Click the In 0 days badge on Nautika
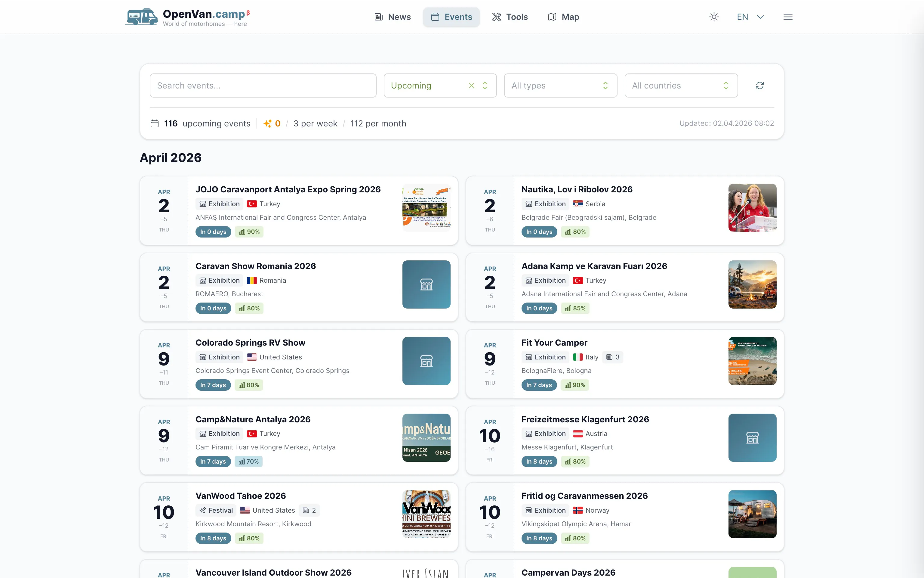Viewport: 924px width, 578px height. [539, 232]
